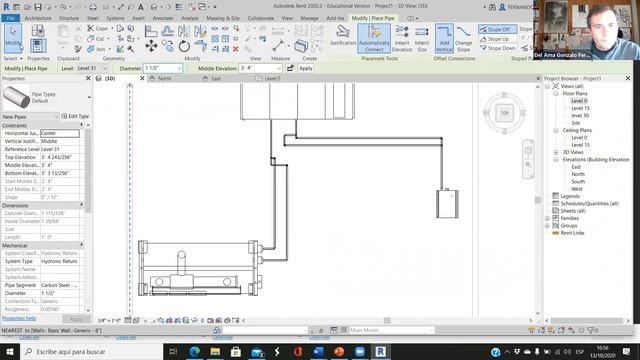Click the Change Slope tool
The height and width of the screenshot is (360, 640).
[463, 38]
